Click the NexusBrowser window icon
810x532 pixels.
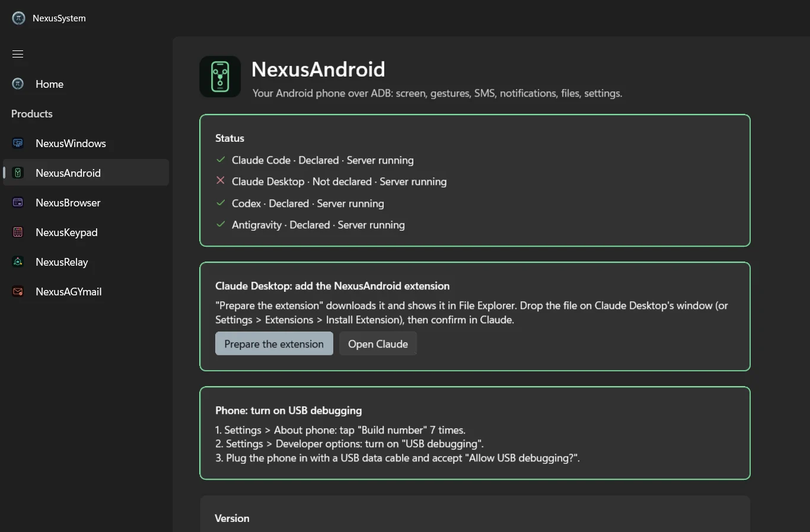[18, 202]
